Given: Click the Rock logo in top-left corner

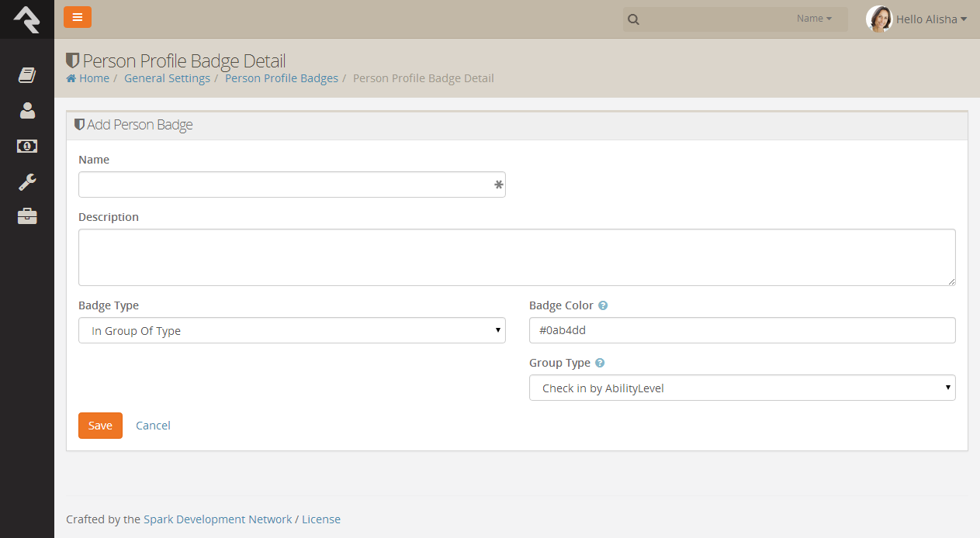Looking at the screenshot, I should (26, 19).
